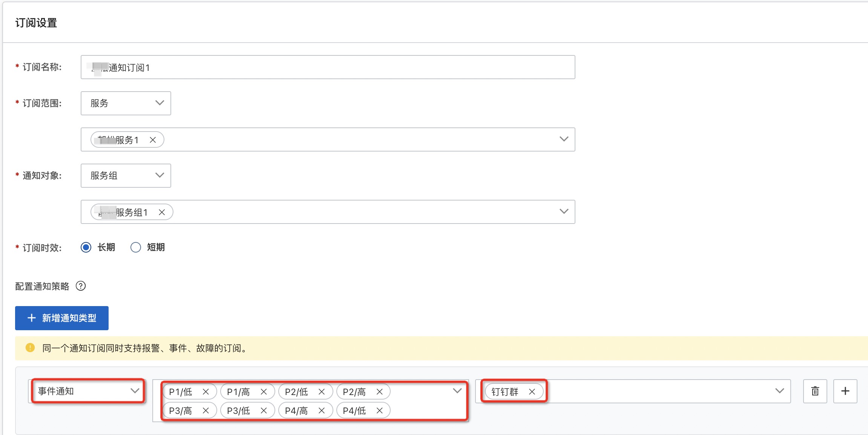The height and width of the screenshot is (435, 868).
Task: Click the 配置通知策略 text
Action: click(x=42, y=286)
